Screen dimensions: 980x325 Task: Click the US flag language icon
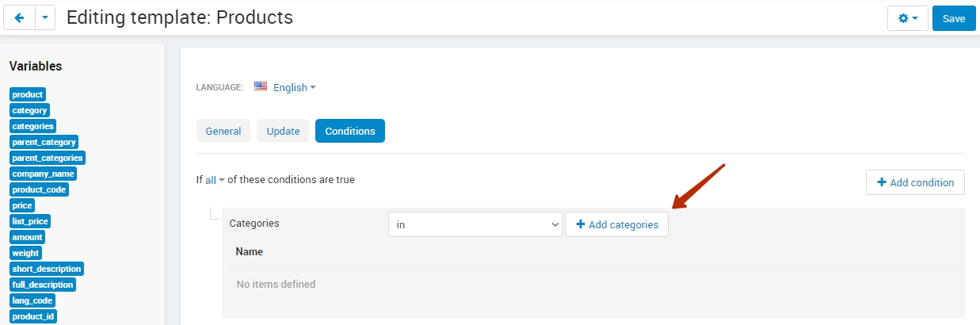pyautogui.click(x=261, y=86)
